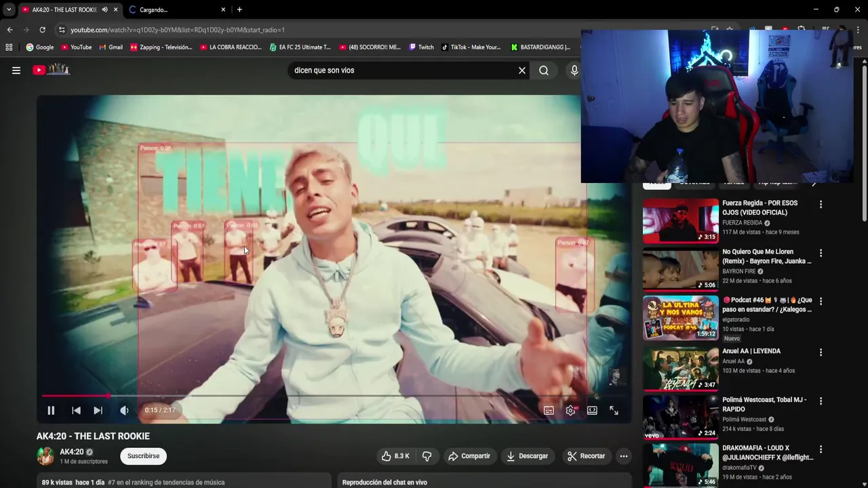Skip to the next video
This screenshot has width=868, height=488.
(x=98, y=410)
